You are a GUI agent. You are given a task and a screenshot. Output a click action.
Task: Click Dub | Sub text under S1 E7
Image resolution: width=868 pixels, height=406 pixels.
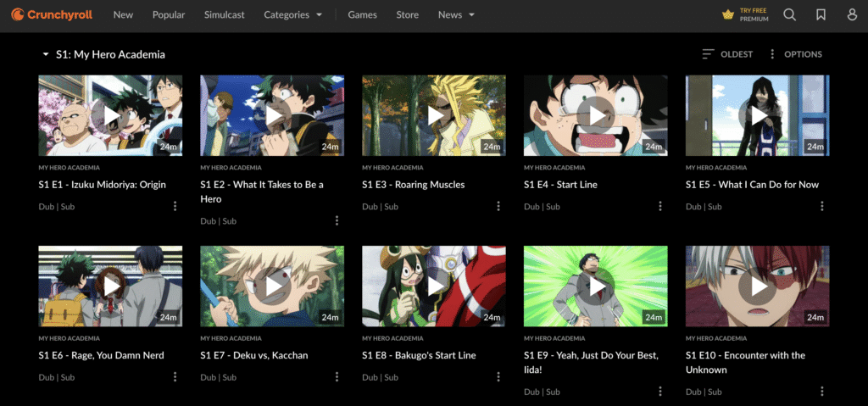point(218,377)
